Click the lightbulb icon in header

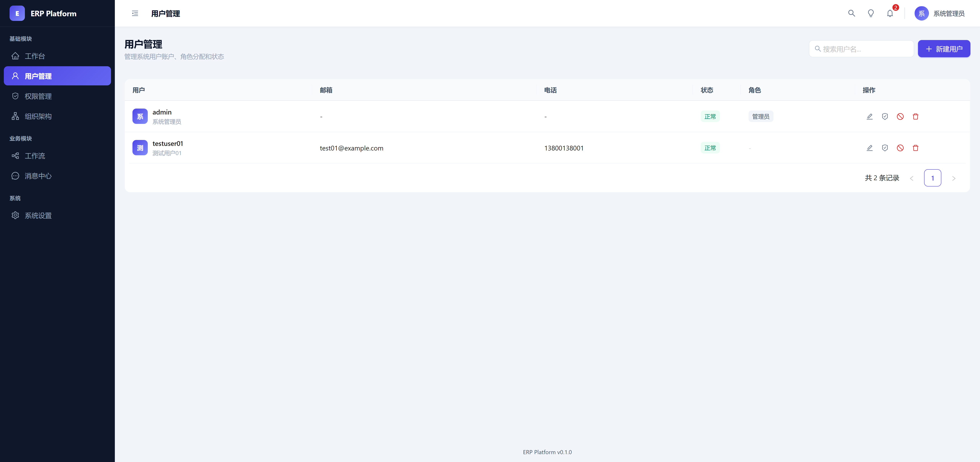pos(871,14)
